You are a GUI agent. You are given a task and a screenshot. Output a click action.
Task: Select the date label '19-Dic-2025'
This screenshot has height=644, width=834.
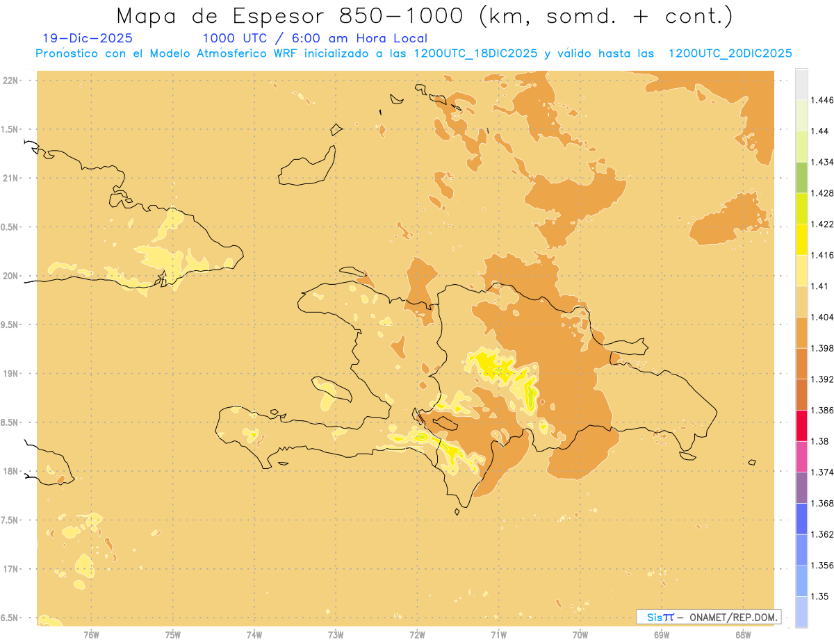click(88, 39)
